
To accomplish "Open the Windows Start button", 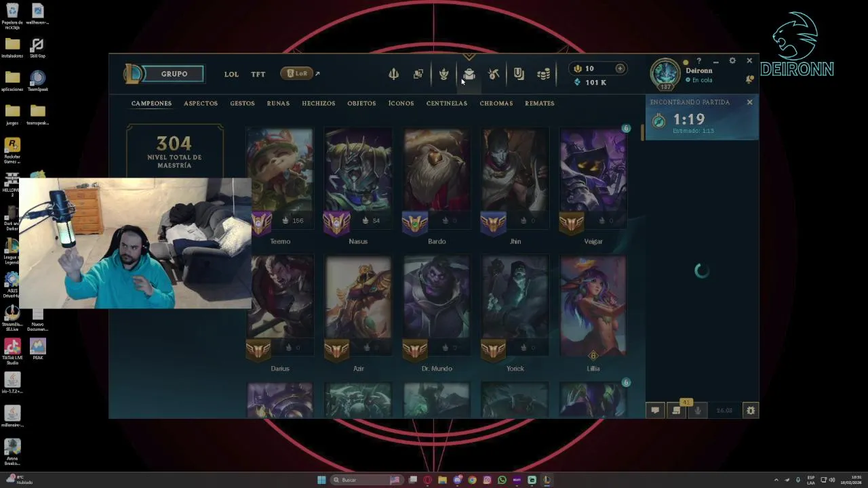I will tap(321, 480).
